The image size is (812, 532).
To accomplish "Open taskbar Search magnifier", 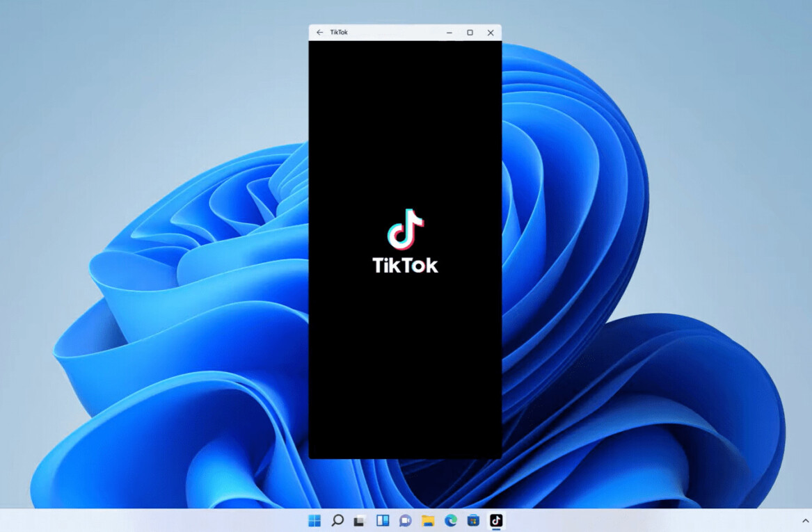I will pyautogui.click(x=337, y=520).
